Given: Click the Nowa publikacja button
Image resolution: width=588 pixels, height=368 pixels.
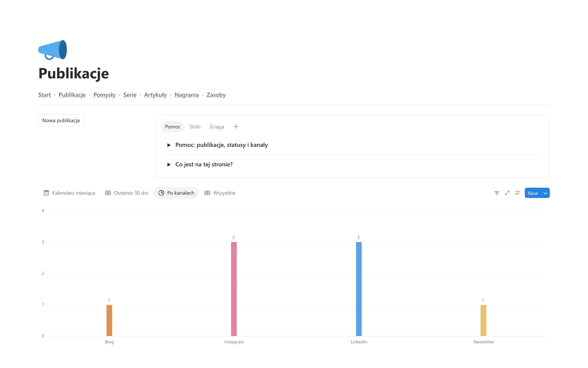Looking at the screenshot, I should [x=61, y=120].
